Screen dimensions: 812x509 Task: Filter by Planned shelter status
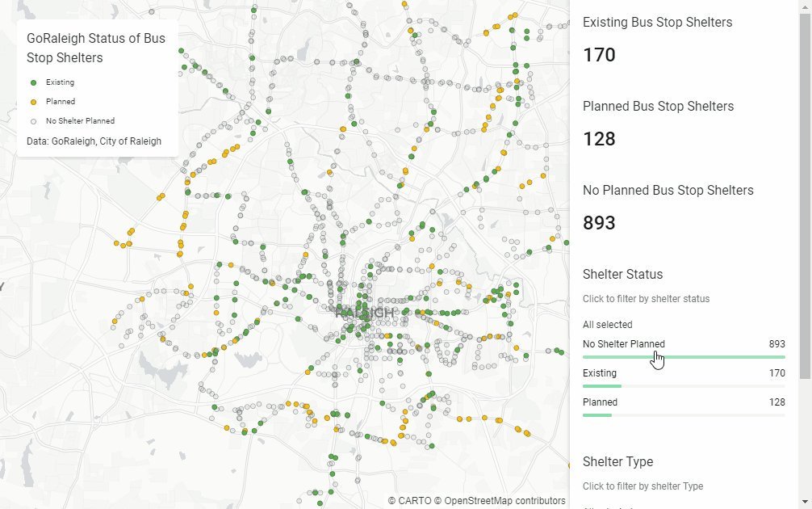coord(600,402)
